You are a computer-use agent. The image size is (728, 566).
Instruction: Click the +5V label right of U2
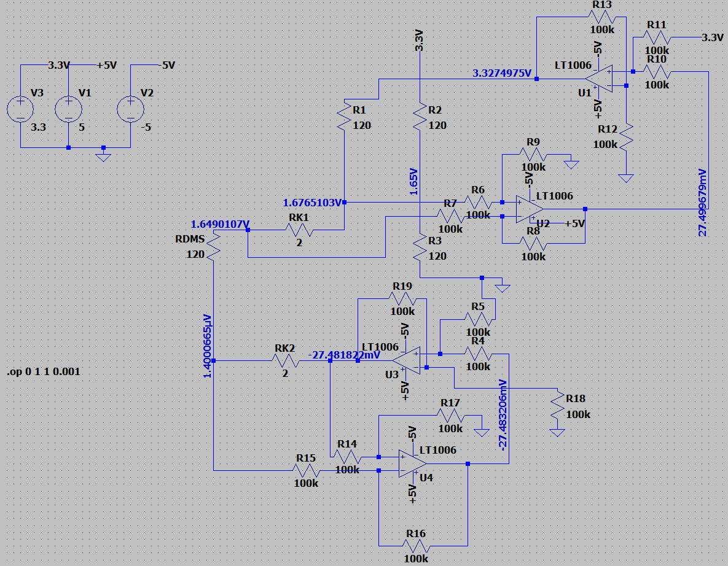pos(574,223)
